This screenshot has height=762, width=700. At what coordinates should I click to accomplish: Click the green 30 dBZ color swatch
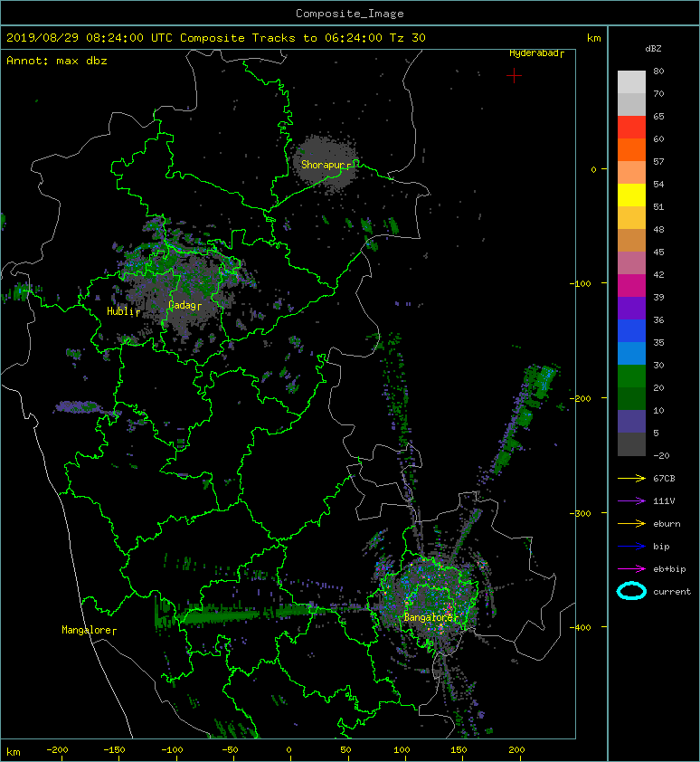click(631, 376)
